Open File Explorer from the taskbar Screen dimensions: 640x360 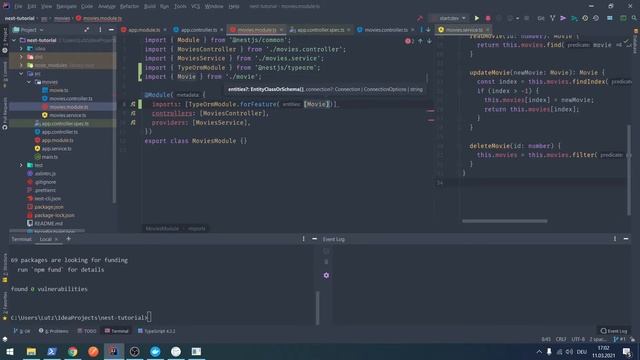31,351
